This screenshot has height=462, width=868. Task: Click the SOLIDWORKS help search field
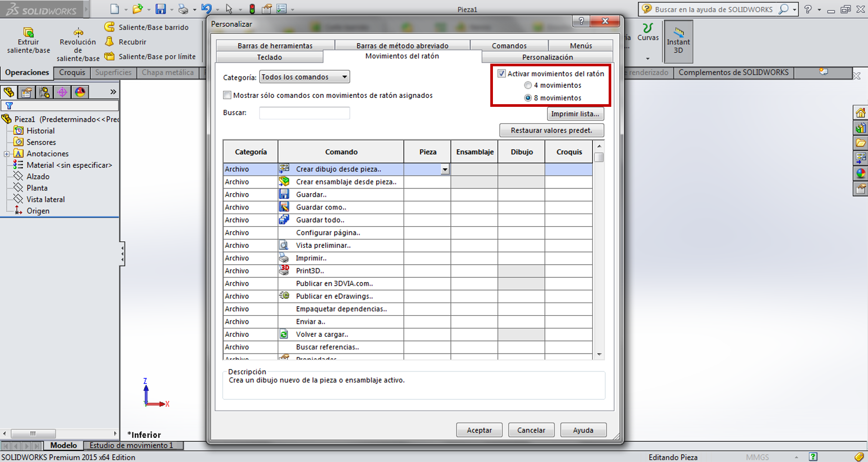pos(713,9)
